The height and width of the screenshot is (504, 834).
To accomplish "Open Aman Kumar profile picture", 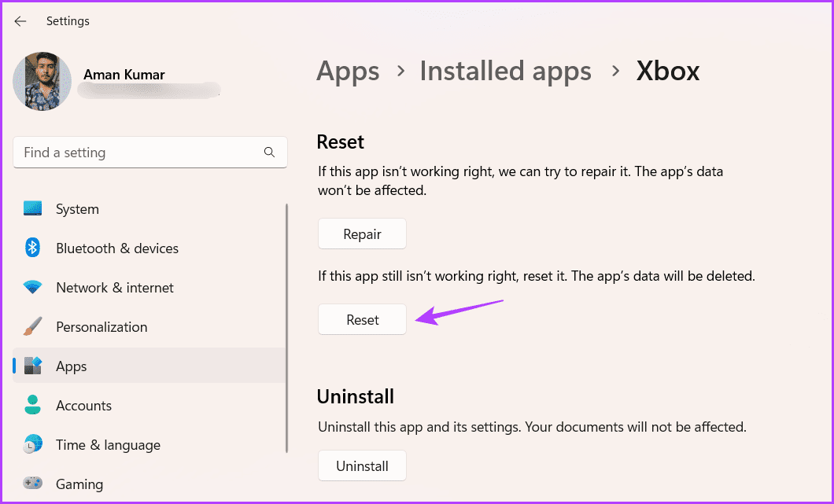I will (42, 81).
